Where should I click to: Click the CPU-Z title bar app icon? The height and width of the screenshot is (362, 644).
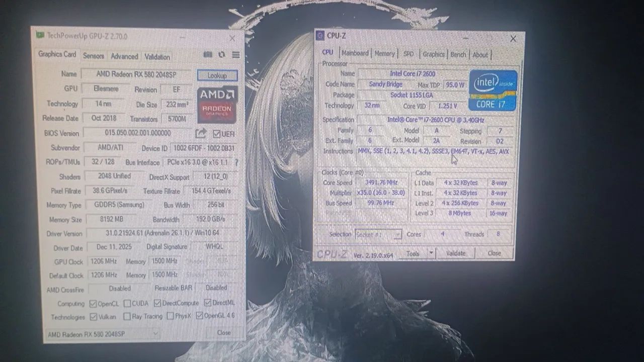[x=320, y=35]
